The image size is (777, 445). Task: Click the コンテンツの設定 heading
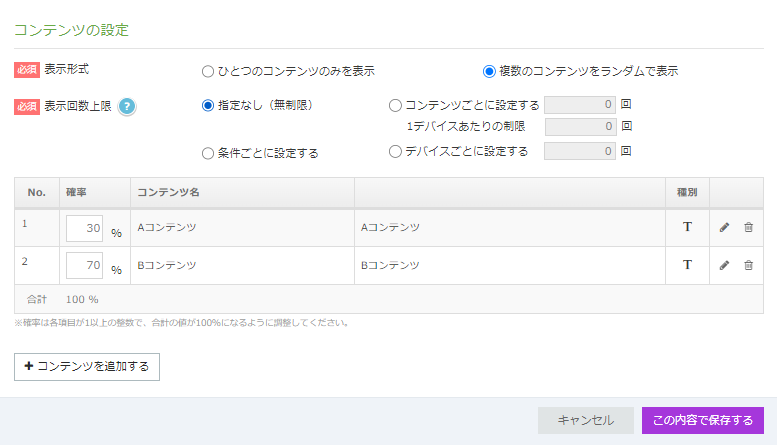tap(71, 30)
